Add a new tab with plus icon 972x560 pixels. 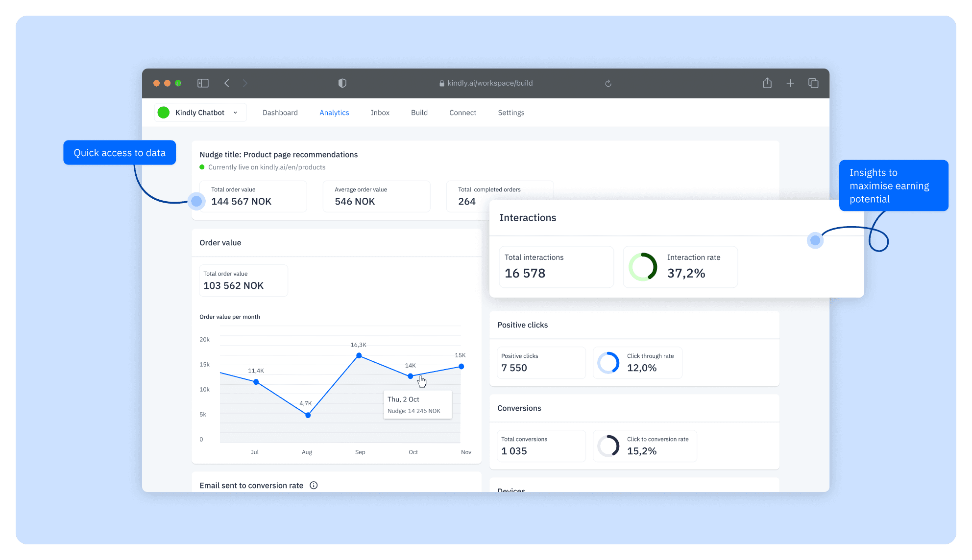[790, 83]
